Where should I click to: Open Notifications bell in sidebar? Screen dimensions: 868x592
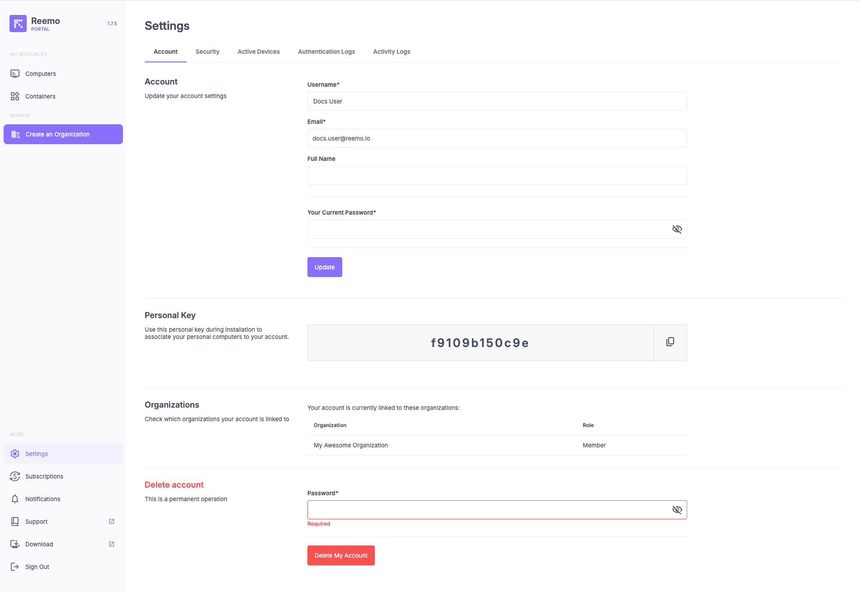(x=15, y=499)
